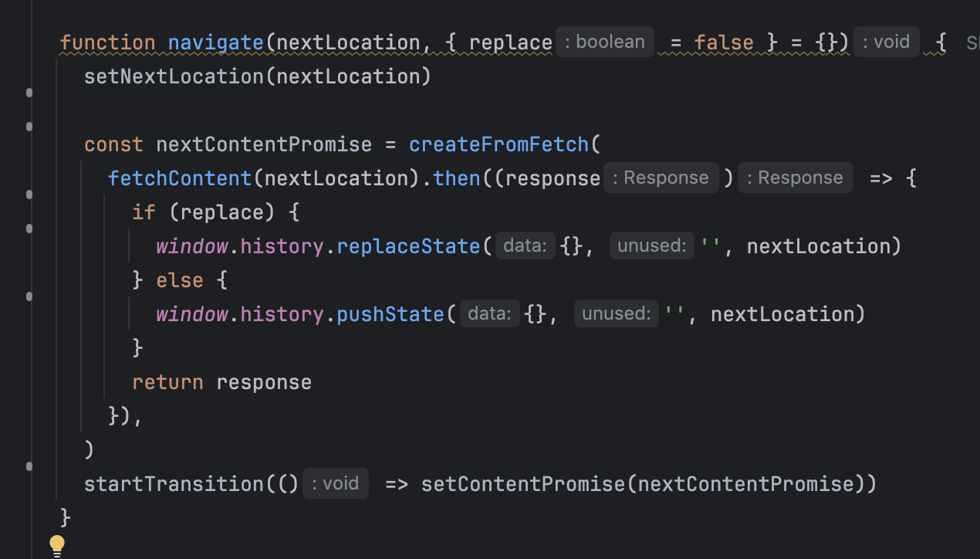Click the replaceState method name
Screen dimensions: 980x559
coord(408,246)
